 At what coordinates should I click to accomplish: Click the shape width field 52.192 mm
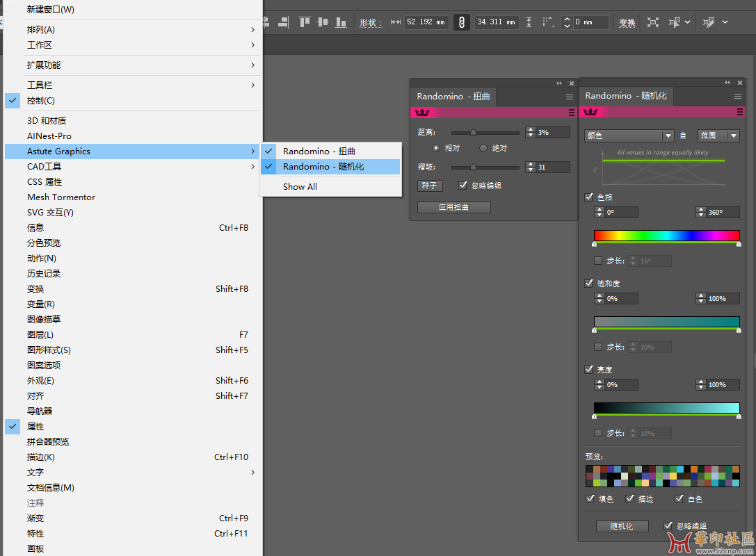pos(426,22)
